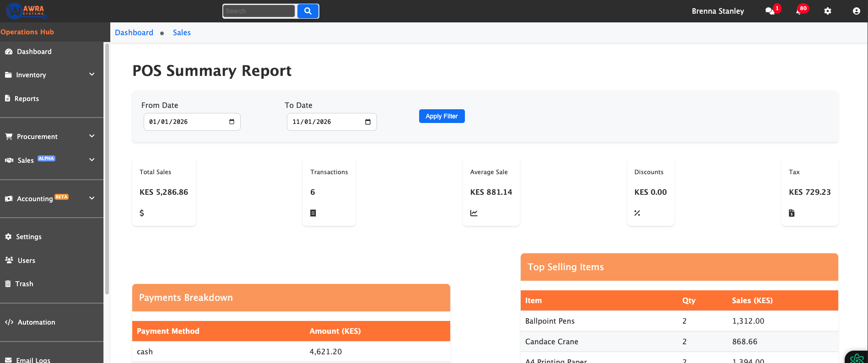Open the From Date calendar picker icon
This screenshot has width=868, height=363.
tap(232, 122)
